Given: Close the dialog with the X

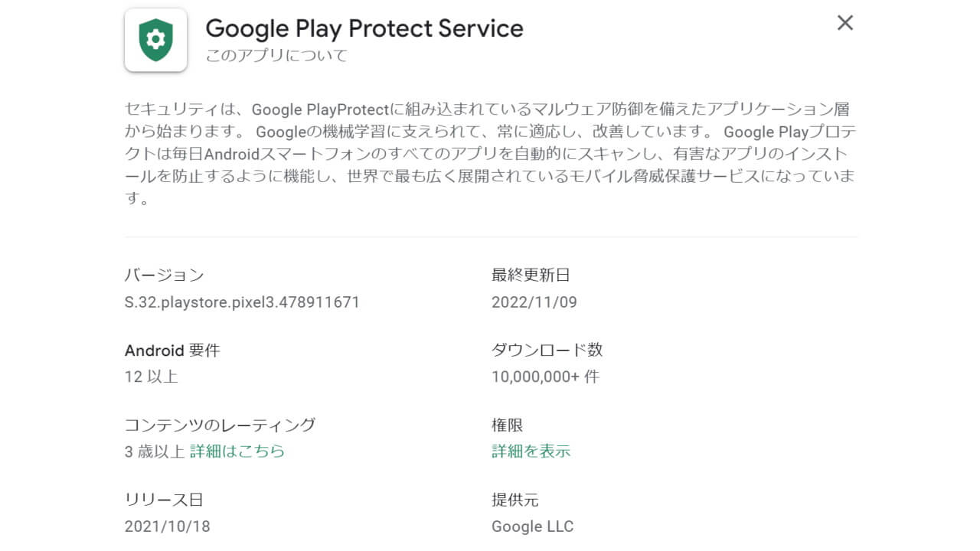Looking at the screenshot, I should pos(844,23).
